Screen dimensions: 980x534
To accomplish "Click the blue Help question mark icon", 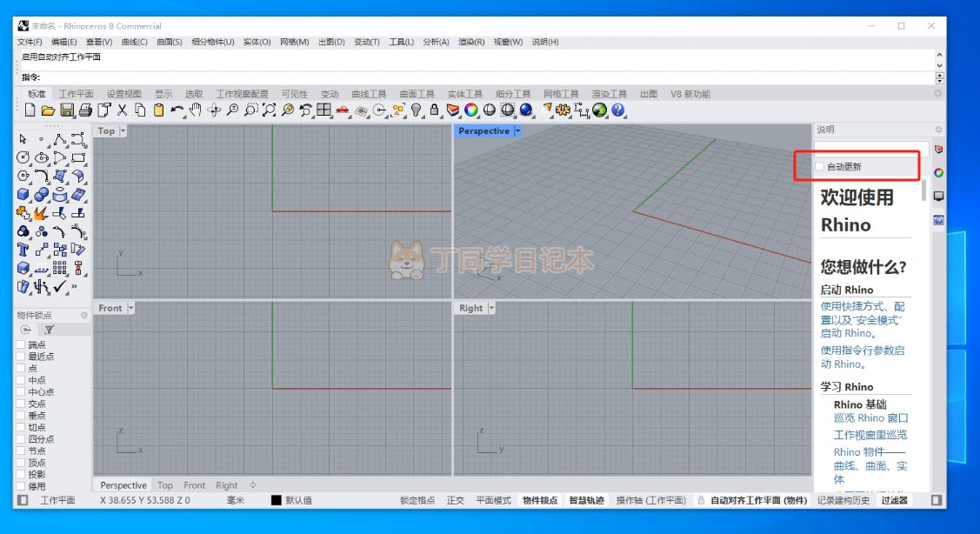I will coord(617,110).
